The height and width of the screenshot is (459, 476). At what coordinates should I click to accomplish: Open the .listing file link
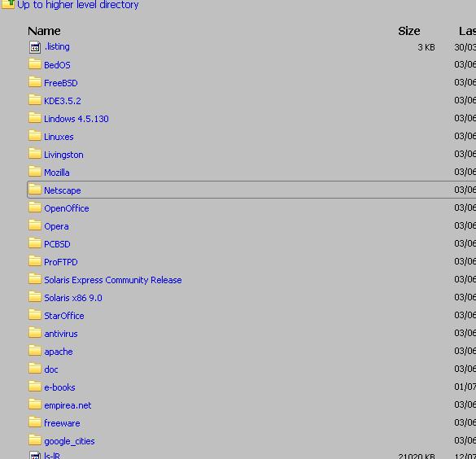coord(57,46)
